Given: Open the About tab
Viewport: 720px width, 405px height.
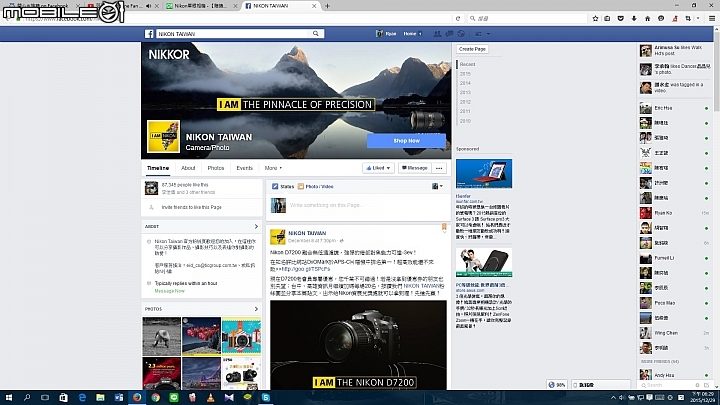Looking at the screenshot, I should [188, 168].
